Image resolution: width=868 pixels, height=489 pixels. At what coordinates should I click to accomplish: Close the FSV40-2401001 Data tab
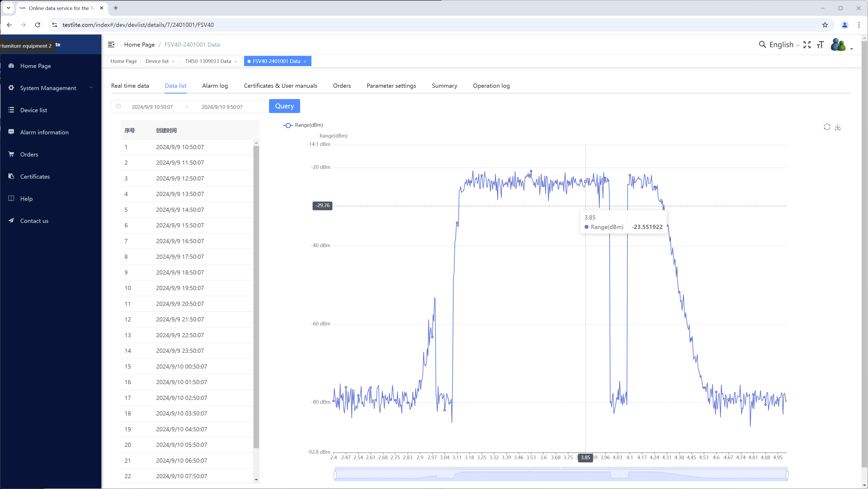[305, 61]
